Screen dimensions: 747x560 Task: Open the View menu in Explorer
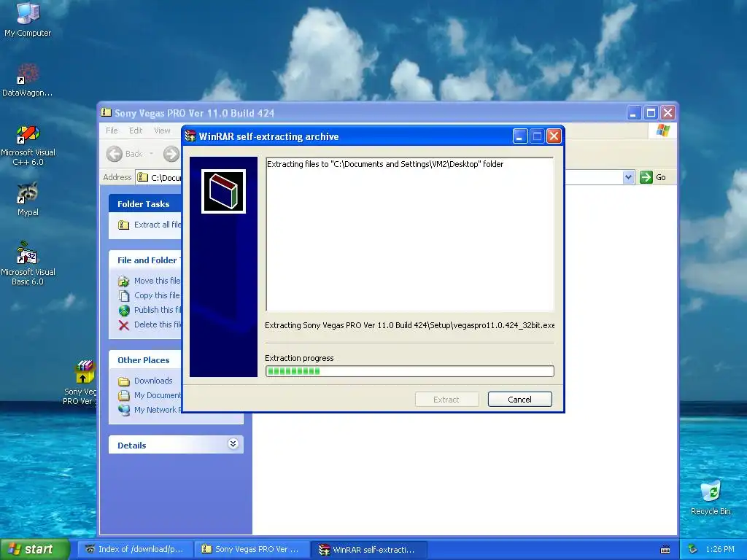[162, 131]
